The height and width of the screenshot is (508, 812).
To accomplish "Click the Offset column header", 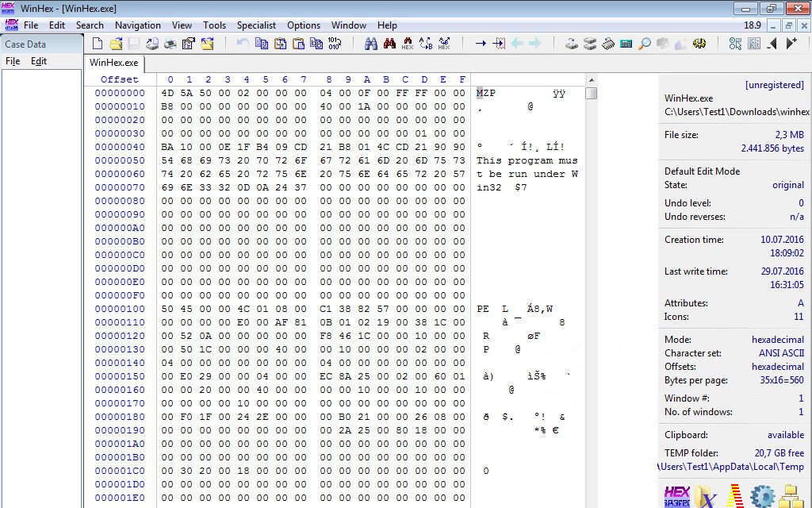I will (x=119, y=79).
